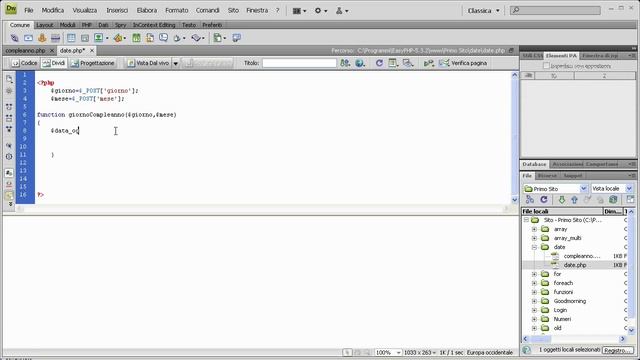Focus the search box in the title bar
This screenshot has height=360, width=640.
pyautogui.click(x=555, y=10)
